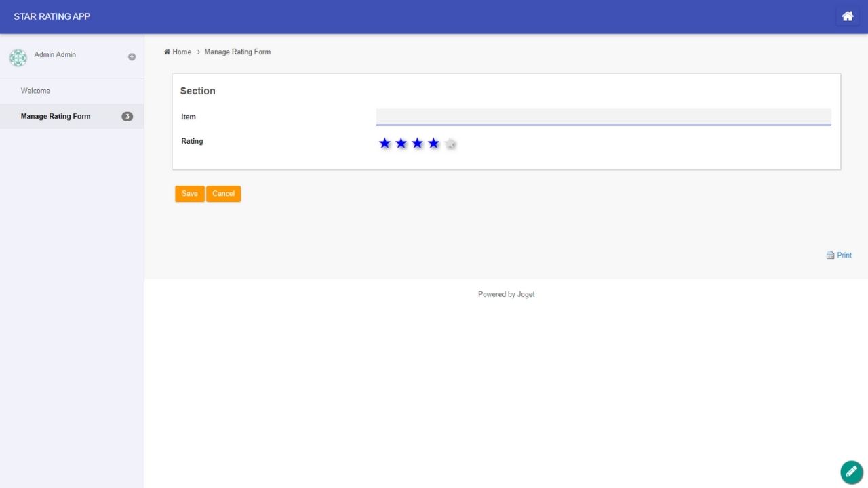Set rating to one star
This screenshot has height=488, width=868.
(384, 143)
